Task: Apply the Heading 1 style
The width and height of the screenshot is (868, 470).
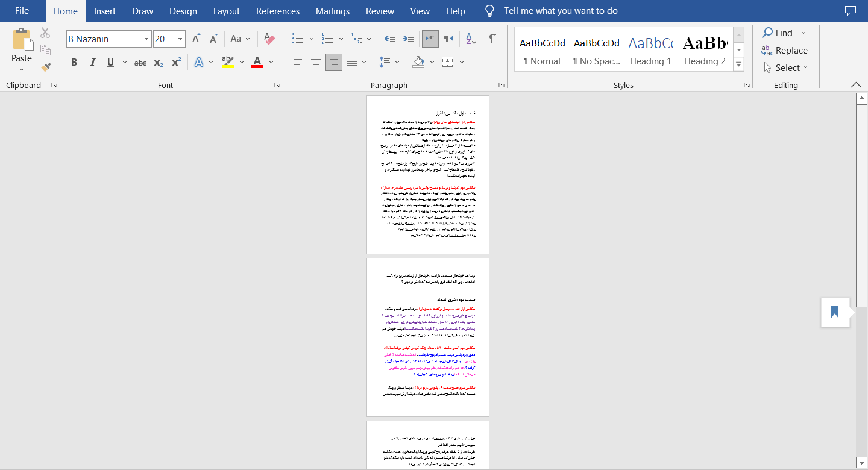Action: pyautogui.click(x=650, y=51)
